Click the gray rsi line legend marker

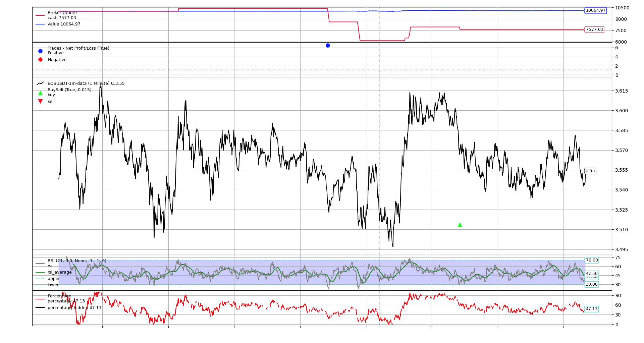[40, 264]
